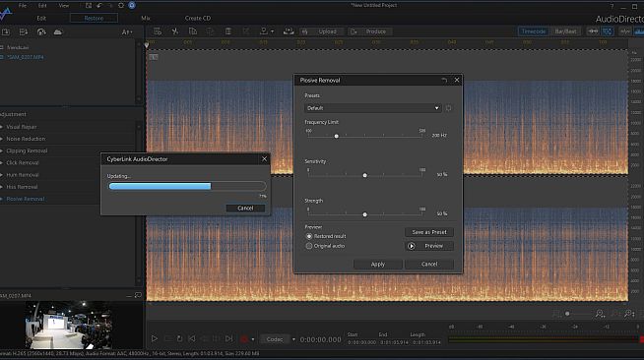The width and height of the screenshot is (644, 360).
Task: Click the save project icon in title bar
Action: 89,6
